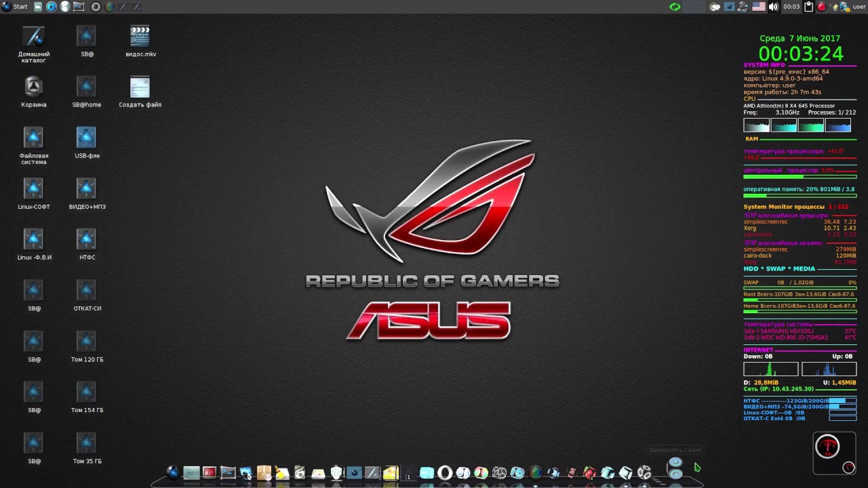Image resolution: width=868 pixels, height=488 pixels.
Task: Open the volume speaker tray icon
Action: 773,7
